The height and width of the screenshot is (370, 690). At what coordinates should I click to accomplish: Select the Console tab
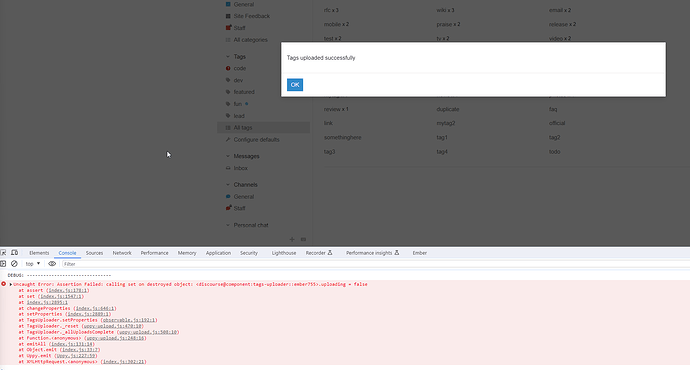click(x=67, y=253)
